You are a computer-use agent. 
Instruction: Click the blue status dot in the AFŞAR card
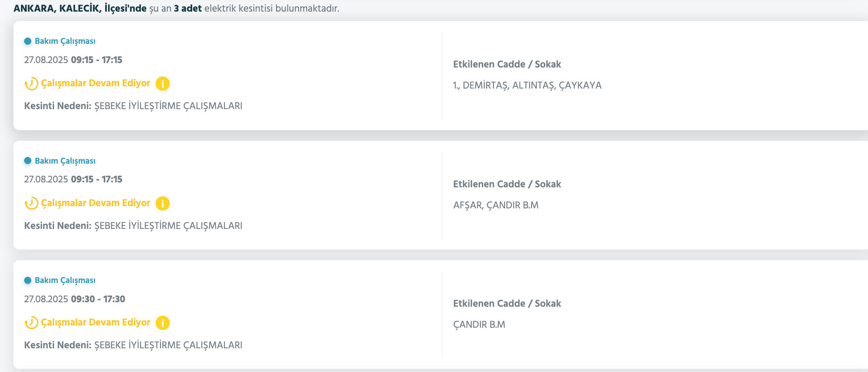coord(28,161)
